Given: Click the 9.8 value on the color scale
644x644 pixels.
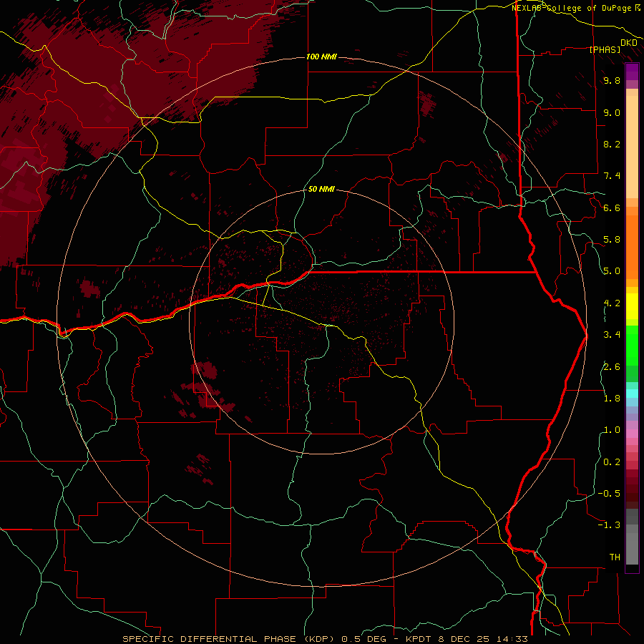Looking at the screenshot, I should click(612, 80).
